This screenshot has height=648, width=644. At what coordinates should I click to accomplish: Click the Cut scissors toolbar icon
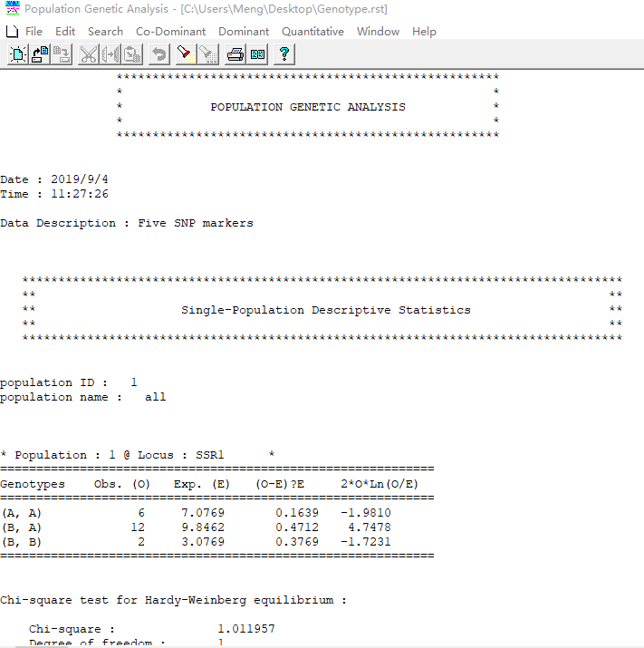click(x=89, y=54)
